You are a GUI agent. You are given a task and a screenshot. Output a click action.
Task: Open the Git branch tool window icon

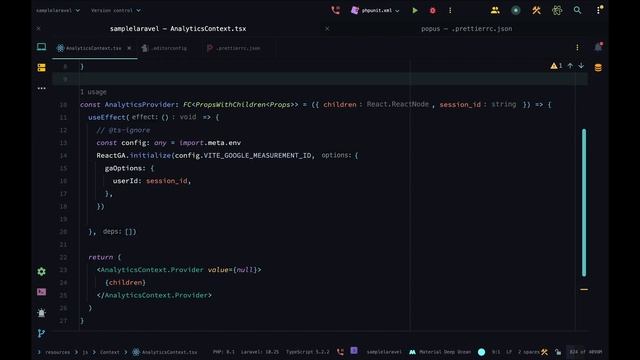click(41, 333)
